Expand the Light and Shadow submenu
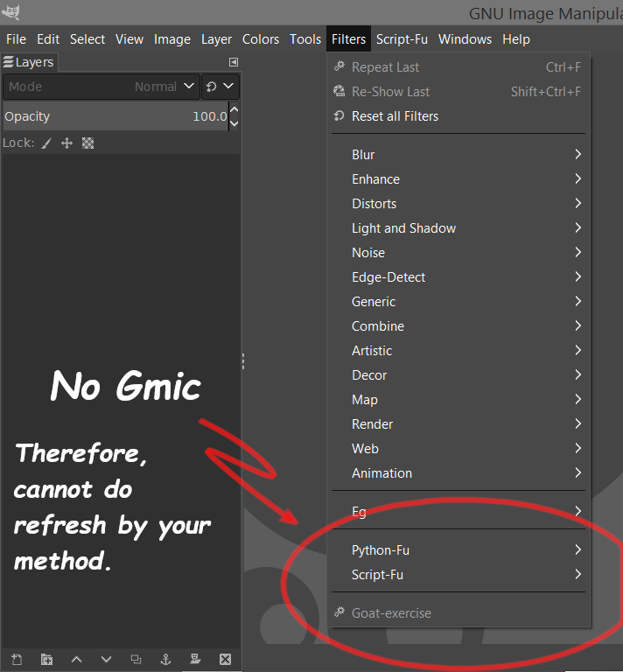623x672 pixels. click(x=458, y=228)
